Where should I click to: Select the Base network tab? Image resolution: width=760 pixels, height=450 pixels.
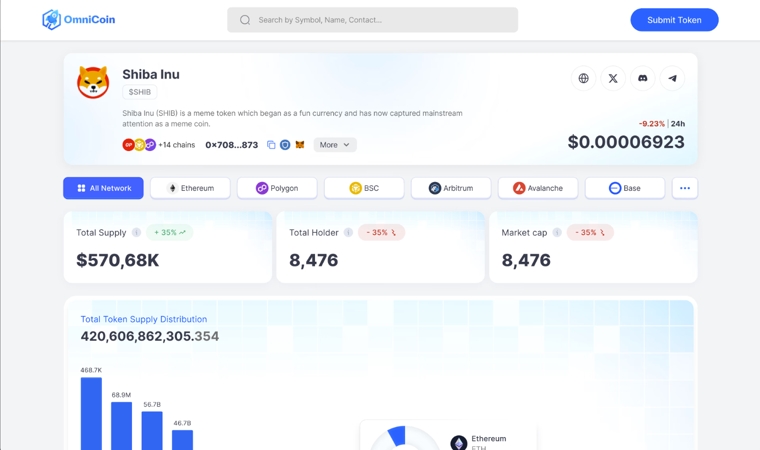click(x=625, y=188)
